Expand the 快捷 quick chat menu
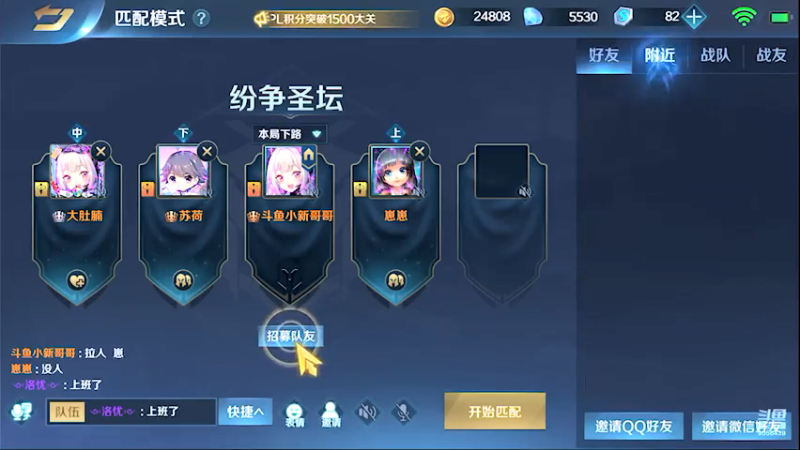The height and width of the screenshot is (450, 800). click(x=245, y=412)
